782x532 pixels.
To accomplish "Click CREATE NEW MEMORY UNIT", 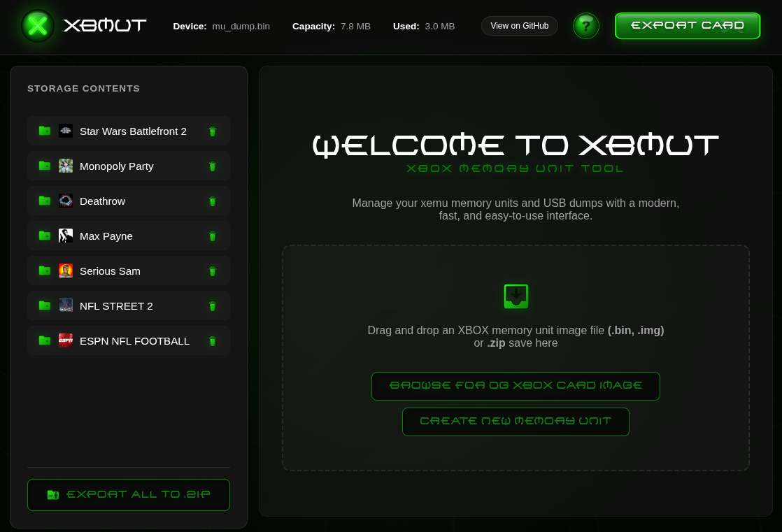I will (x=516, y=421).
